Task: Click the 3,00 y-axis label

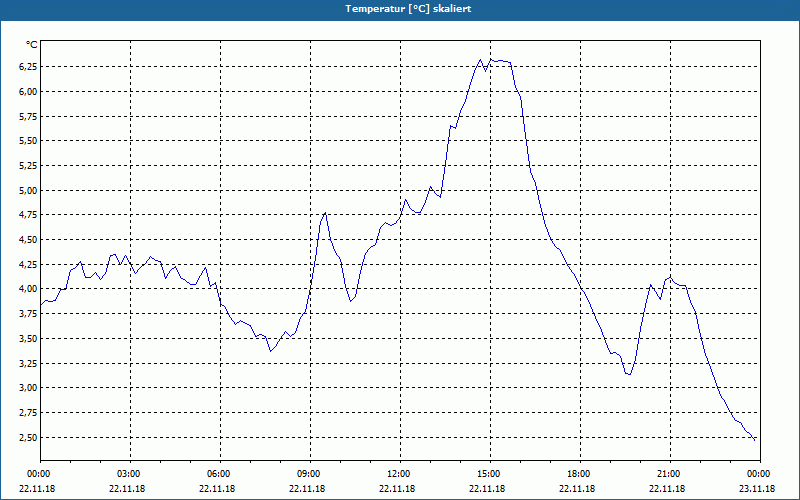Action: [29, 388]
